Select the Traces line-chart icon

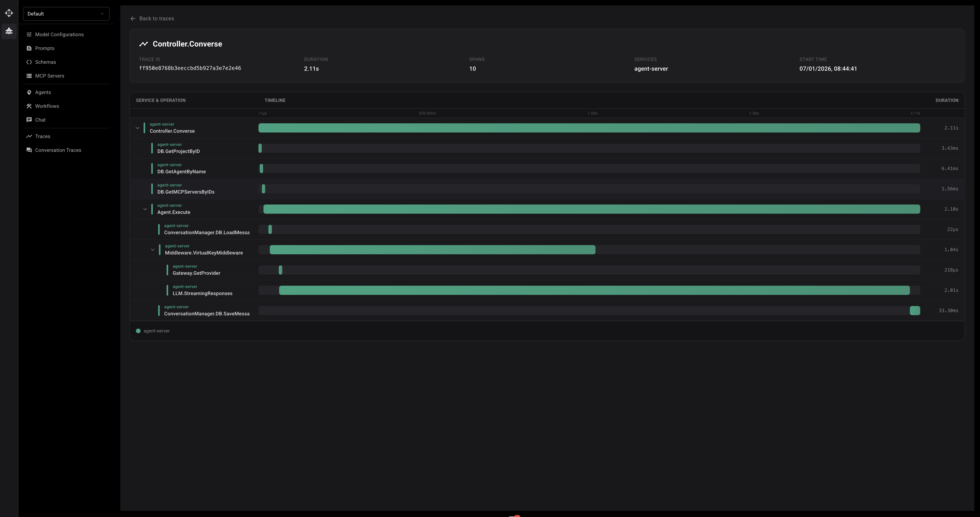29,136
